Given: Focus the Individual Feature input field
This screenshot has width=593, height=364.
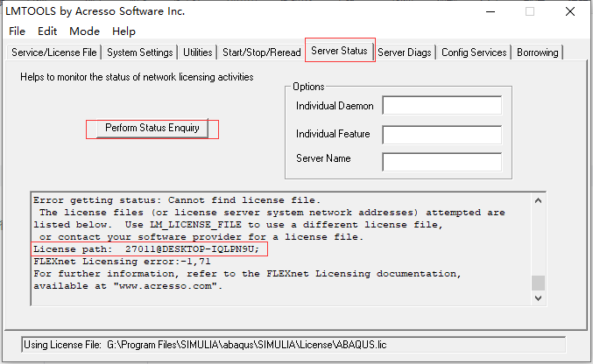Looking at the screenshot, I should [442, 135].
